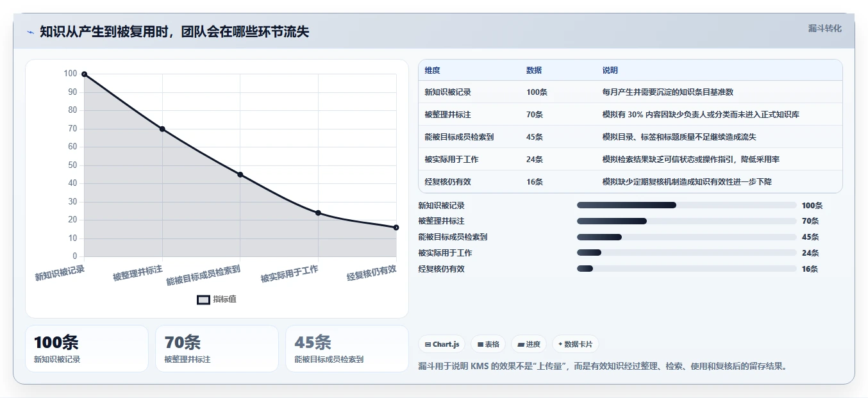Click the 能被目标成员检索到 x-axis label
This screenshot has height=398, width=868.
click(203, 276)
